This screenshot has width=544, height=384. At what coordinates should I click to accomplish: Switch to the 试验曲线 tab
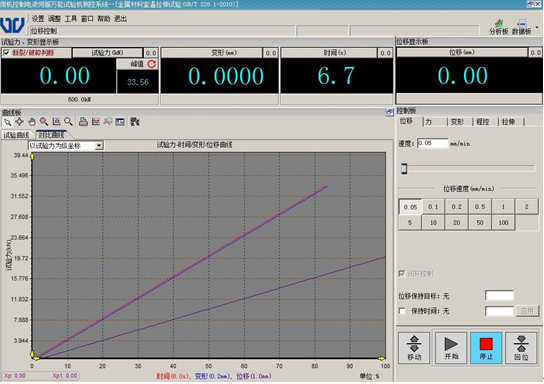pos(16,135)
